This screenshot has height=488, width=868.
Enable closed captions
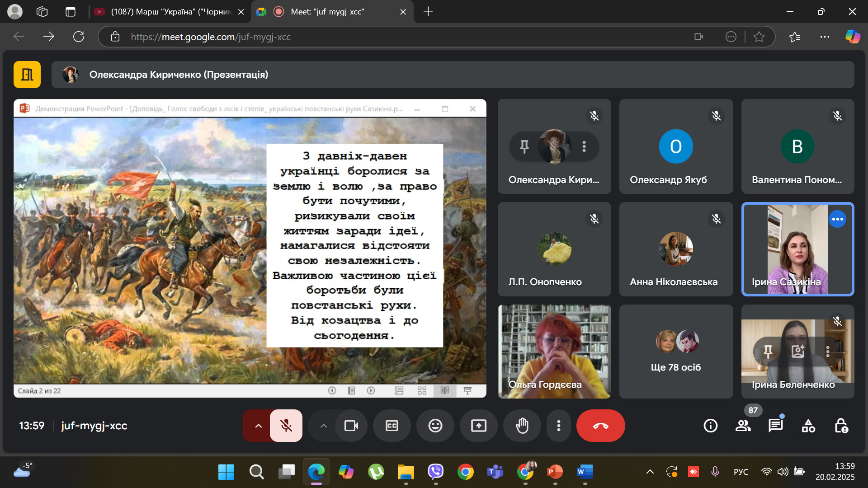click(392, 426)
